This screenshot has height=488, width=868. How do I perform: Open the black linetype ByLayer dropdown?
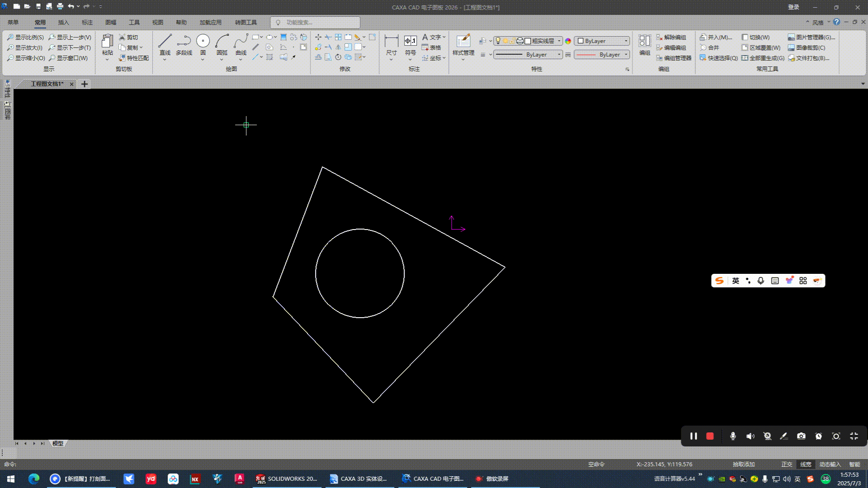coord(528,54)
